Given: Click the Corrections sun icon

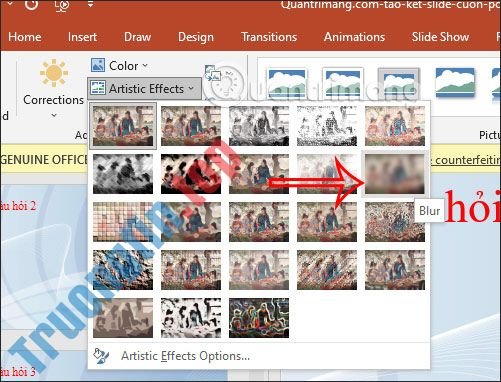Looking at the screenshot, I should pyautogui.click(x=54, y=73).
